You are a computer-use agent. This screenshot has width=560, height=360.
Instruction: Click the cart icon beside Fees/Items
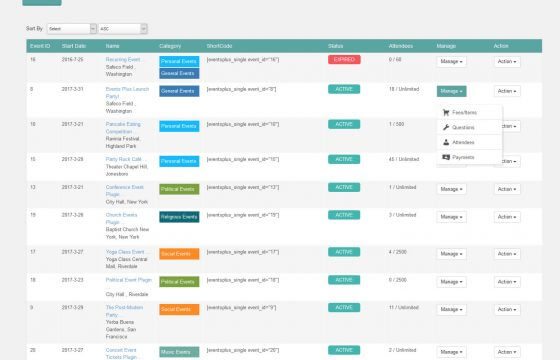(x=446, y=112)
